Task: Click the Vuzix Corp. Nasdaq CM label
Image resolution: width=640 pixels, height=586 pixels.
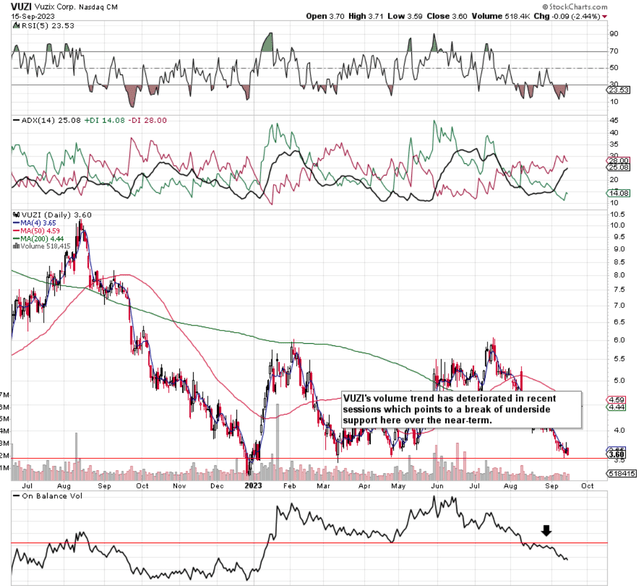Action: tap(74, 7)
